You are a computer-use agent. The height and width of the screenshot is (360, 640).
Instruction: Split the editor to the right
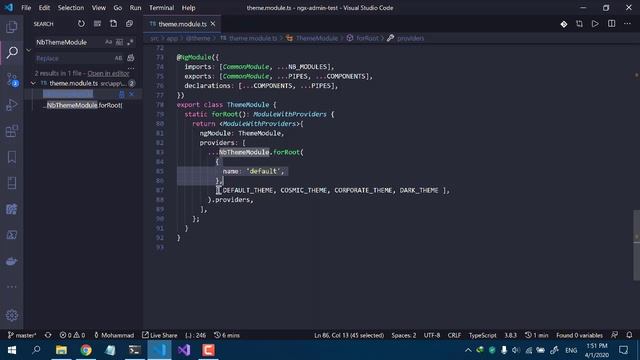(x=611, y=24)
